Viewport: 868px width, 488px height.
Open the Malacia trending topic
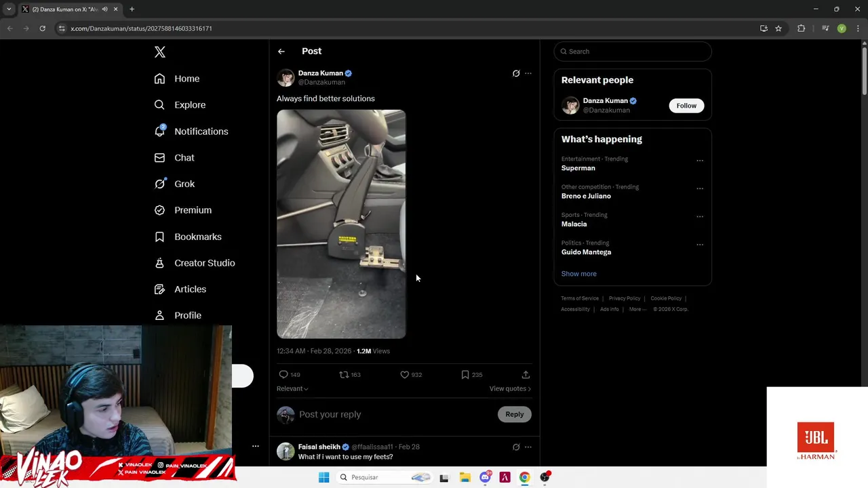pos(574,224)
